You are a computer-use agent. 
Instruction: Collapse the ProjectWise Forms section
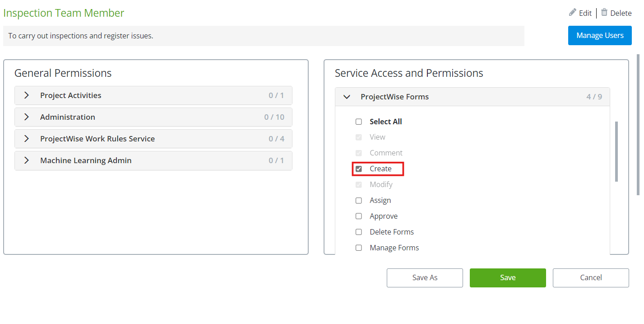point(347,97)
